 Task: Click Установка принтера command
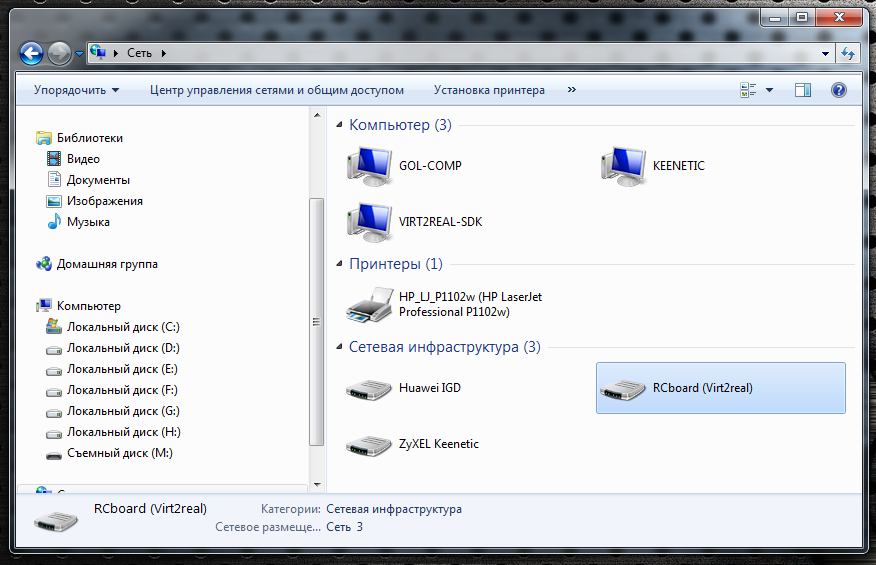(489, 90)
